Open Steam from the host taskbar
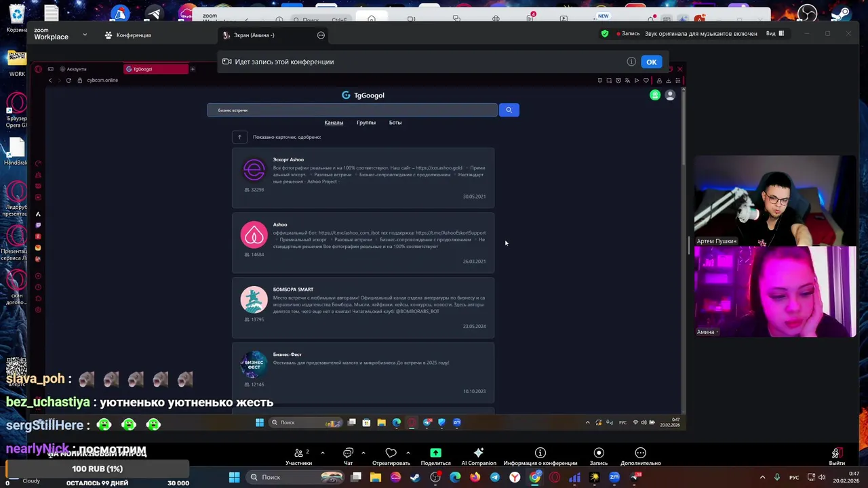868x488 pixels. pyautogui.click(x=415, y=477)
